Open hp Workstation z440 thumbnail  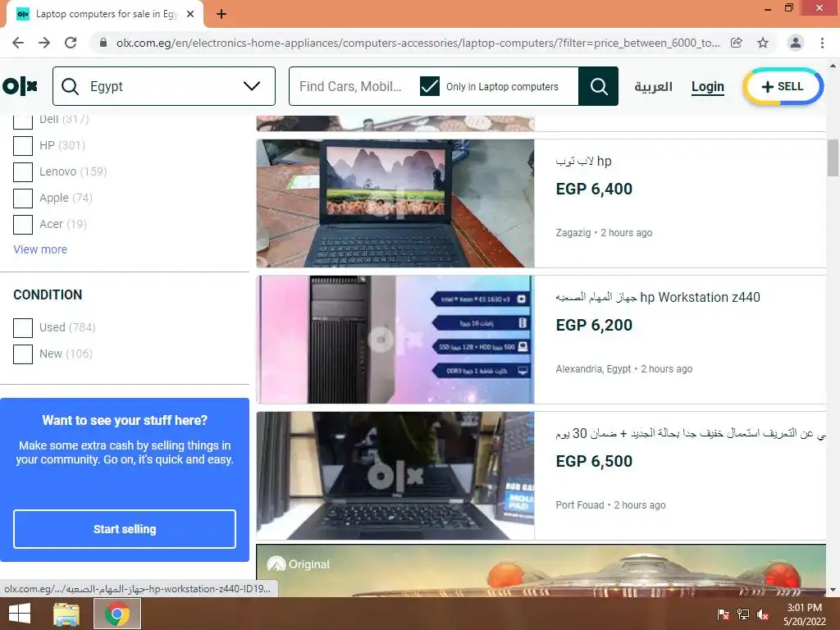[x=395, y=340]
